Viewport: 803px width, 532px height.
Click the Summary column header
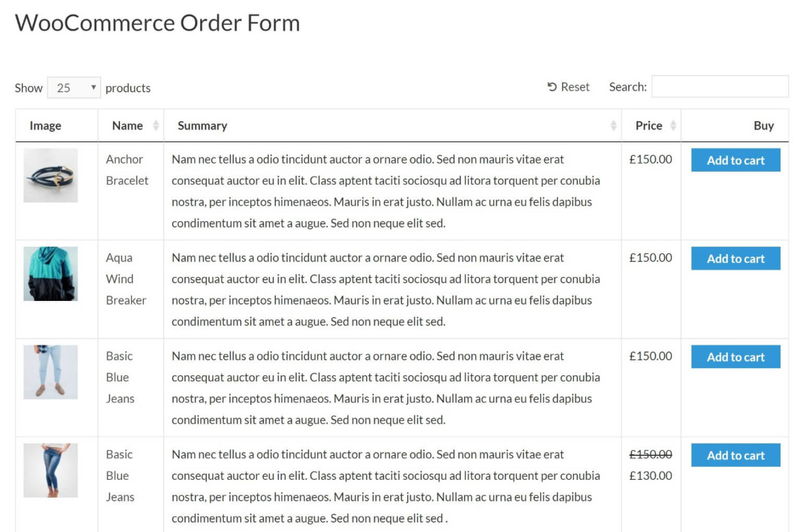pos(202,126)
